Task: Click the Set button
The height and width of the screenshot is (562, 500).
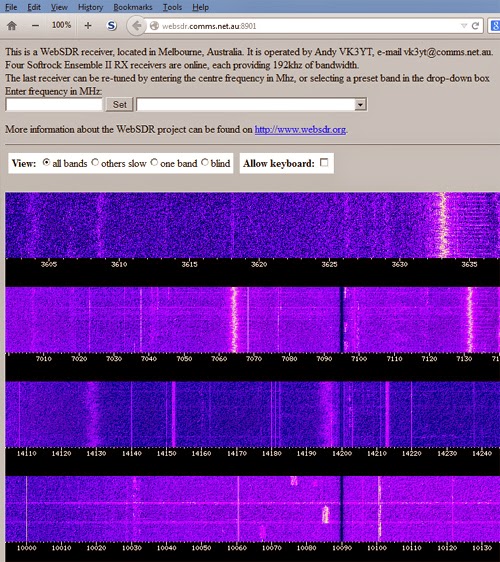Action: 119,104
